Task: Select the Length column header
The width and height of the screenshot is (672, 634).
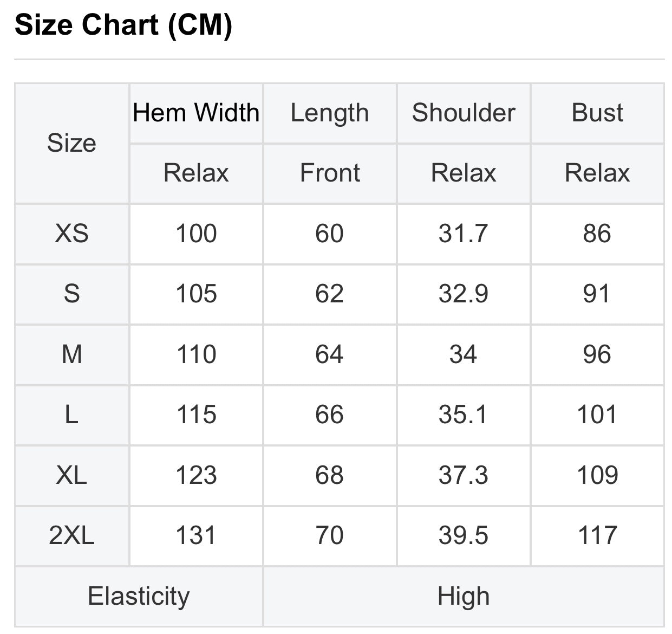Action: [x=330, y=113]
